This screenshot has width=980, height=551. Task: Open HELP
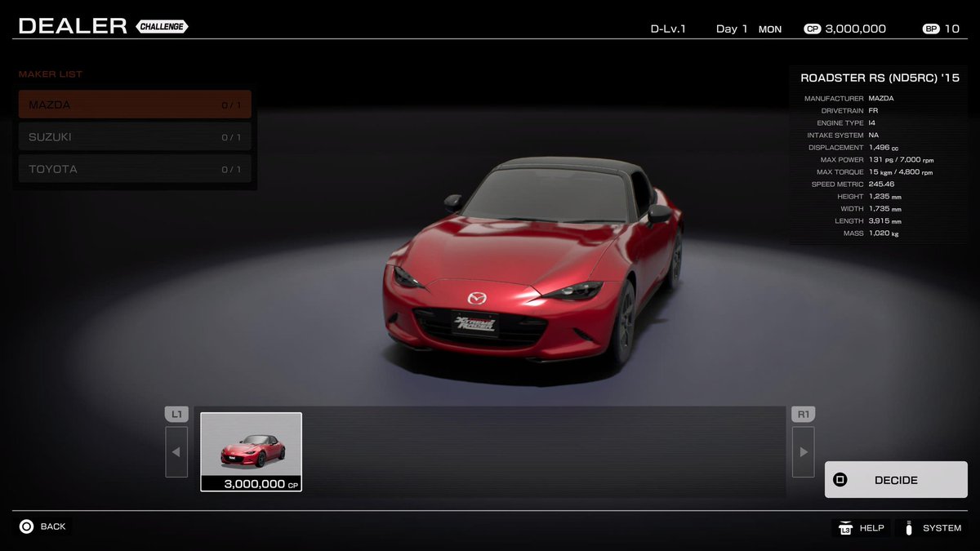point(861,528)
